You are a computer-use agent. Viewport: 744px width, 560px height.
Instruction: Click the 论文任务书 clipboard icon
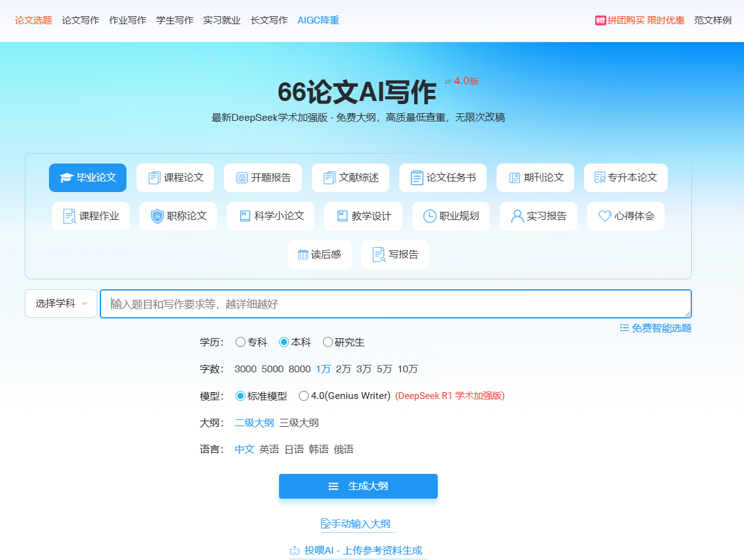pos(417,178)
